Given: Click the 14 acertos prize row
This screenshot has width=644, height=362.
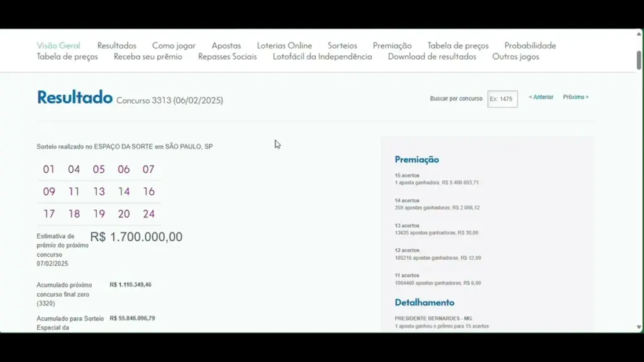Looking at the screenshot, I should tap(437, 204).
